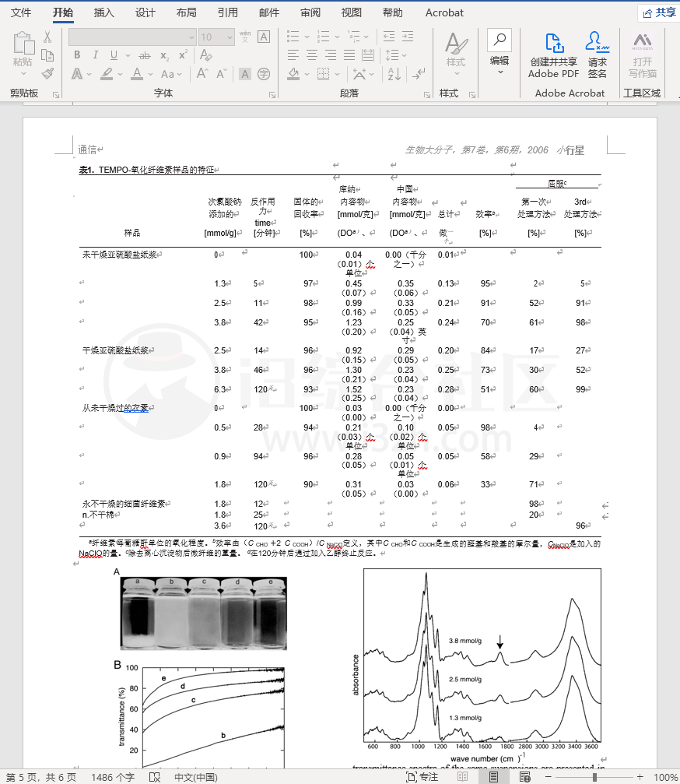Toggle Strikethrough formatting
The width and height of the screenshot is (680, 784).
pyautogui.click(x=145, y=55)
